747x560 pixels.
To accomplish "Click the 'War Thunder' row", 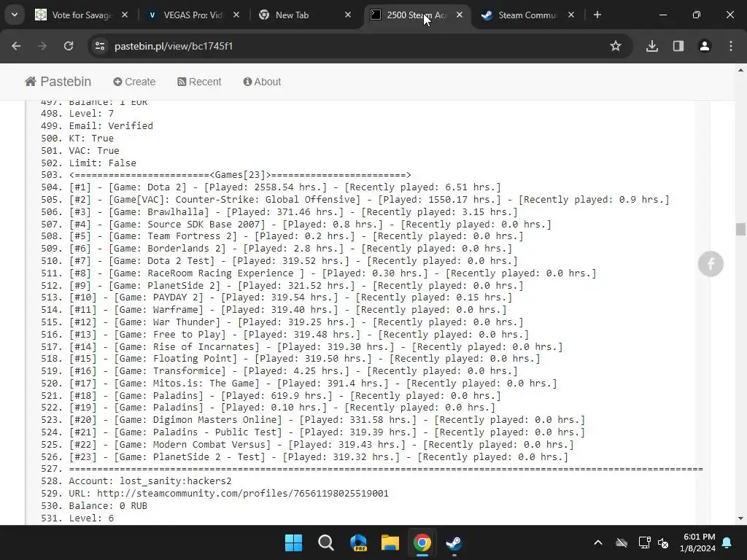I will coord(296,322).
